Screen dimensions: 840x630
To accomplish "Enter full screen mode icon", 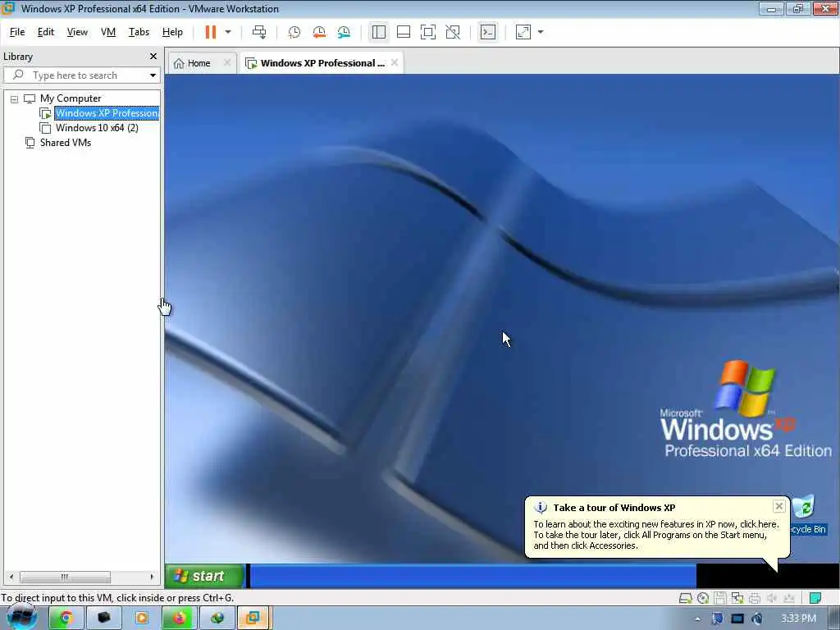I will click(x=428, y=32).
